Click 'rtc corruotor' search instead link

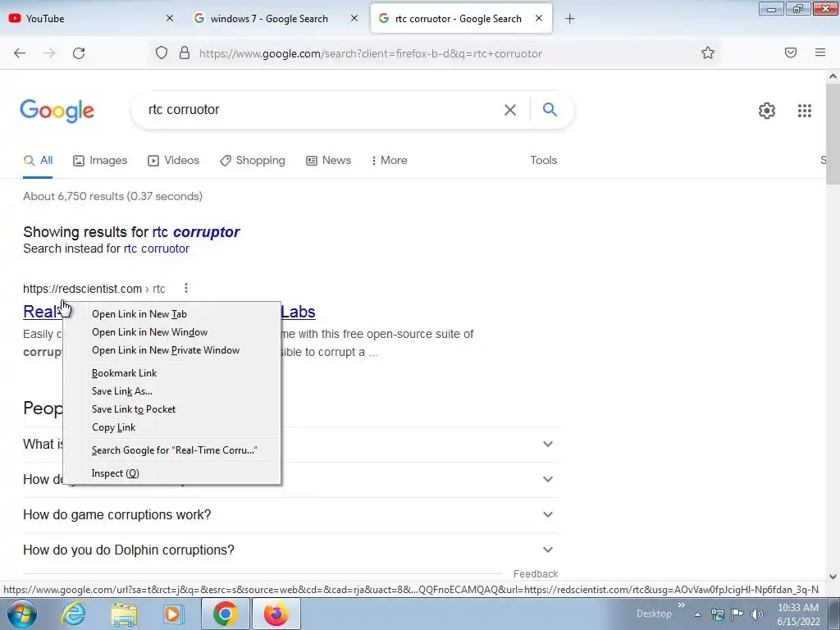(x=157, y=249)
